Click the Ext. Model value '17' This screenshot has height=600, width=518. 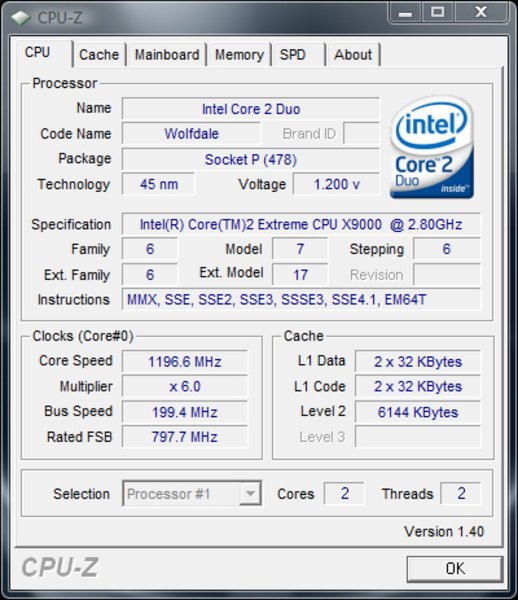tap(300, 274)
